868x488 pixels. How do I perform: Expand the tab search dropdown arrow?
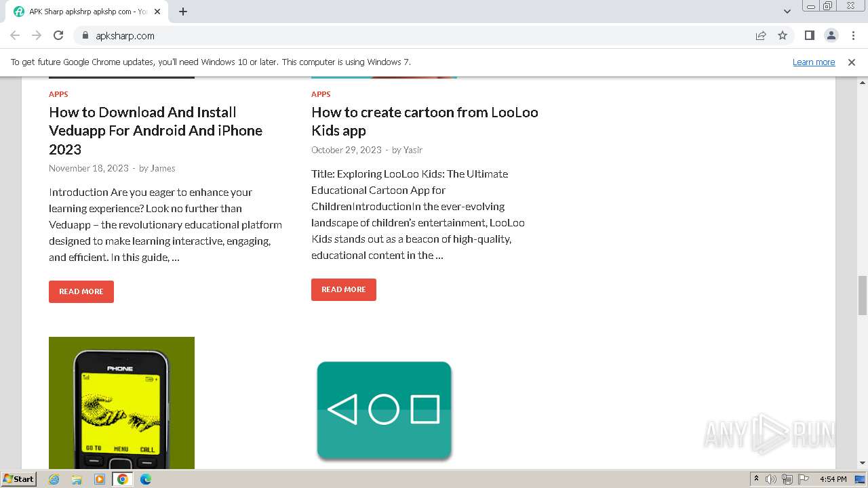click(x=787, y=12)
